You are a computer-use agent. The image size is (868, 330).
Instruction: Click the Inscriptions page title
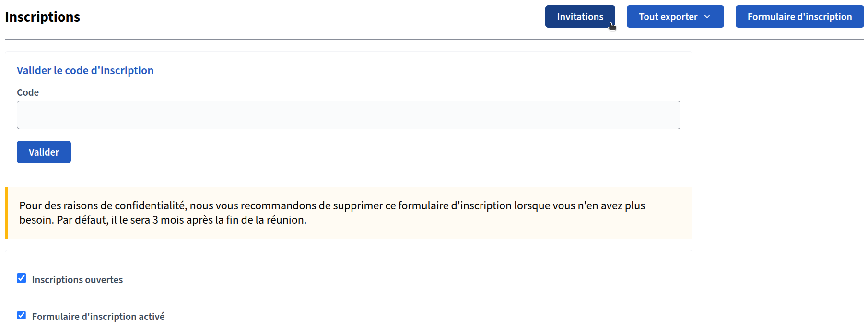coord(42,17)
